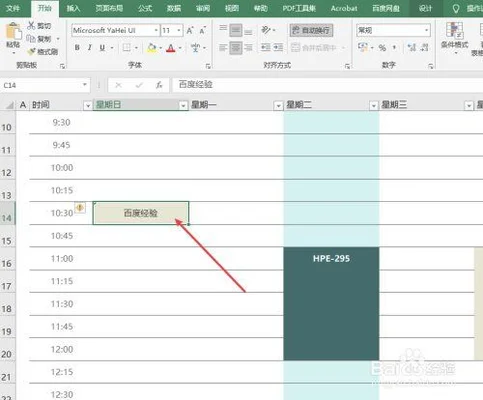This screenshot has height=400, width=483.
Task: Click the text orientation icon
Action: point(266,30)
